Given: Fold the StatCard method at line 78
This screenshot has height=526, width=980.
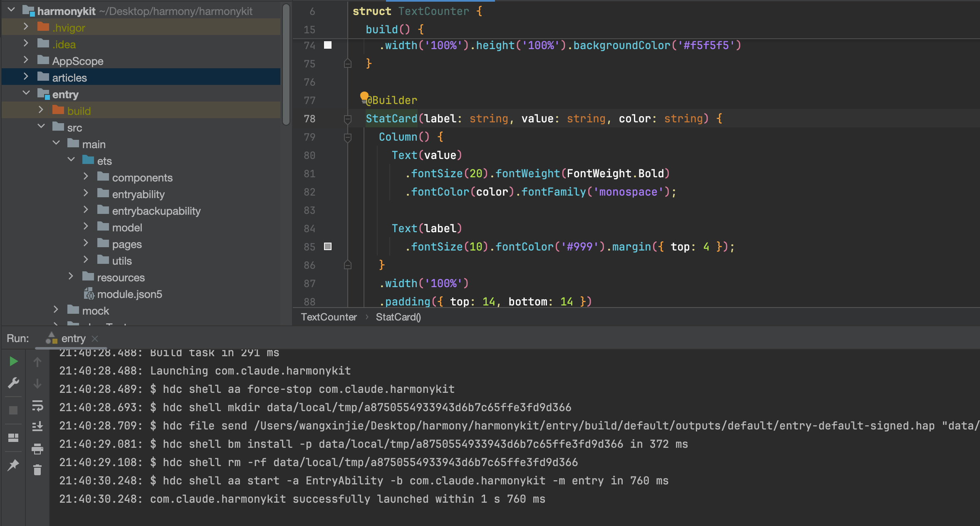Looking at the screenshot, I should [x=348, y=119].
